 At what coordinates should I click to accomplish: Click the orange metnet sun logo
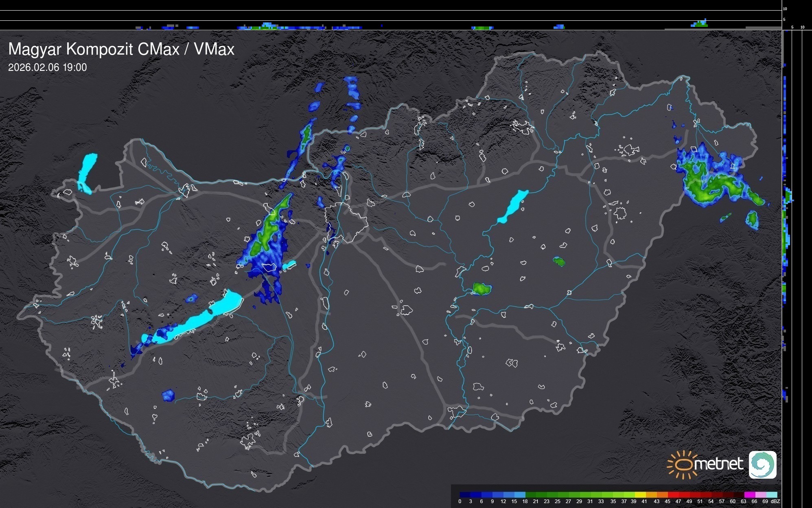tap(683, 464)
